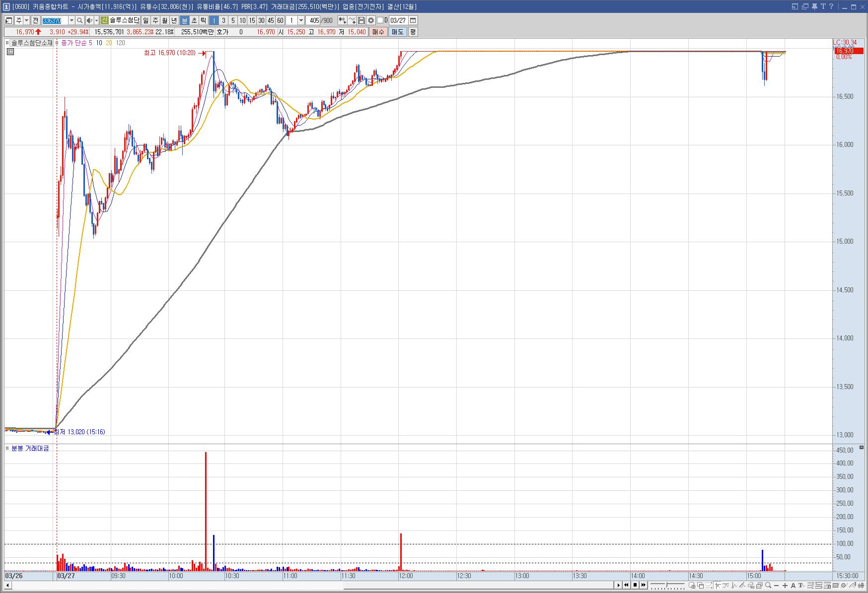Collapse the 솔루스첨단소재 price panel toggle
Viewport: 868px width, 593px height.
[8, 43]
